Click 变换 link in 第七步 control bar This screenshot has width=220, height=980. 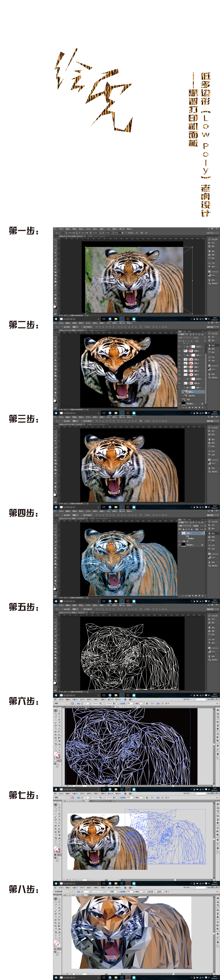coord(158,798)
